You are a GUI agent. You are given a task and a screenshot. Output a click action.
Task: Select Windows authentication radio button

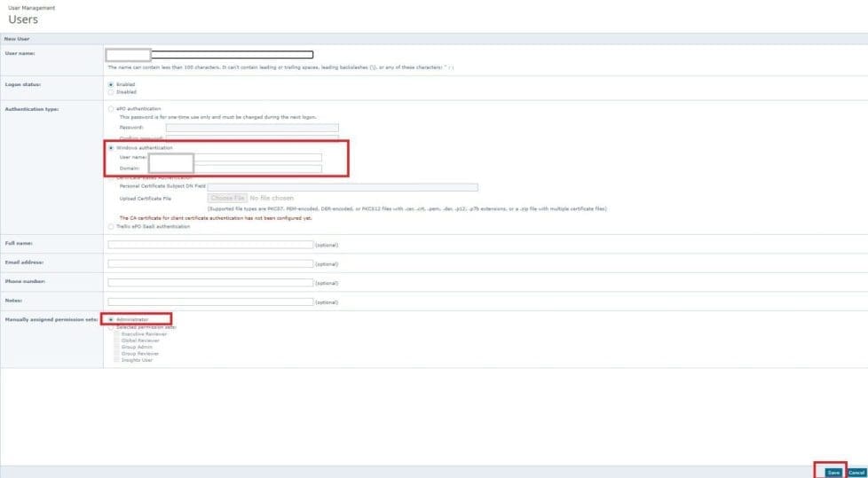pyautogui.click(x=111, y=147)
